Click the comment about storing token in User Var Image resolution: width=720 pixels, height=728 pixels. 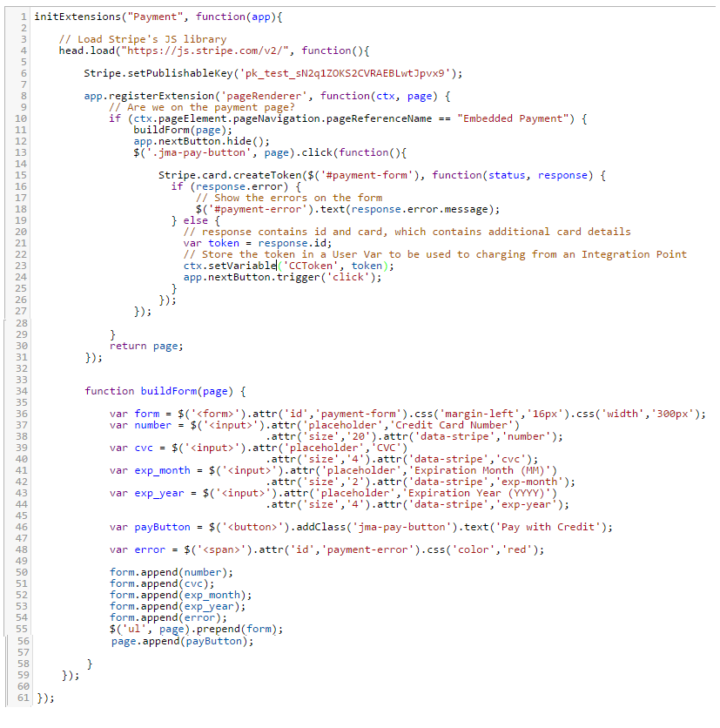pos(435,254)
